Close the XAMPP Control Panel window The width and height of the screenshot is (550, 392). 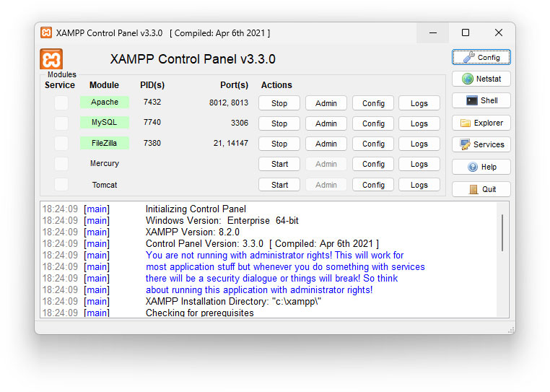[499, 33]
